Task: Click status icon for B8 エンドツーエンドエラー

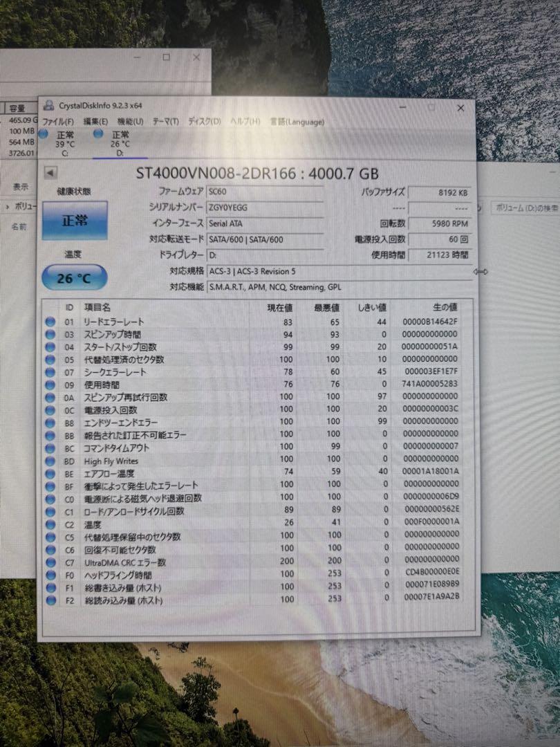Action: (x=50, y=423)
